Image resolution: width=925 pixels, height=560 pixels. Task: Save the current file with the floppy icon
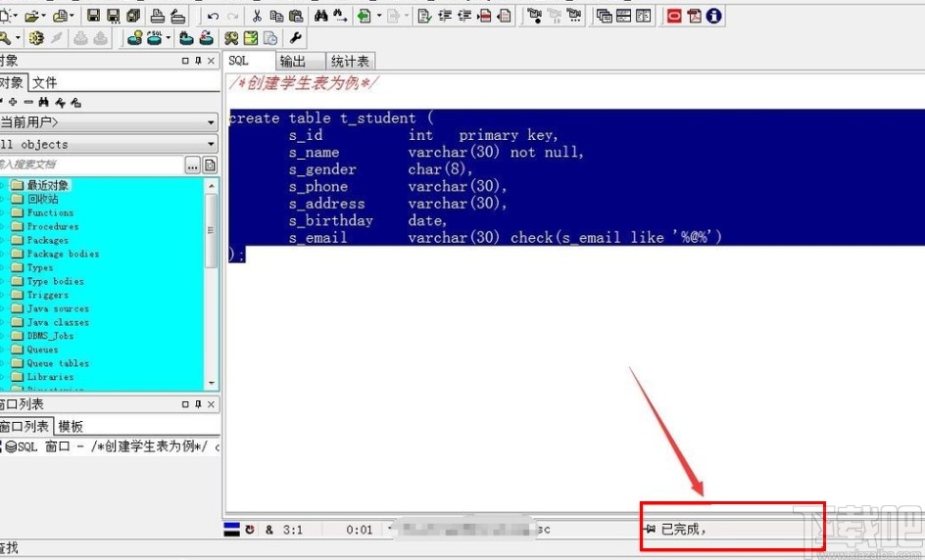coord(93,16)
